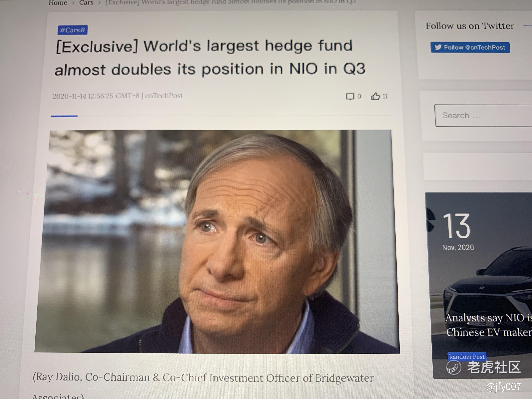The width and height of the screenshot is (532, 399).
Task: Click the article headline text
Action: (x=210, y=58)
